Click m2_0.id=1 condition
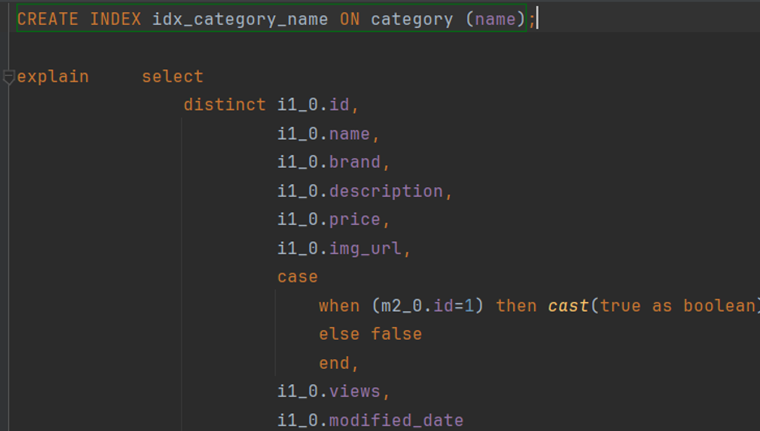This screenshot has height=431, width=760. point(428,306)
